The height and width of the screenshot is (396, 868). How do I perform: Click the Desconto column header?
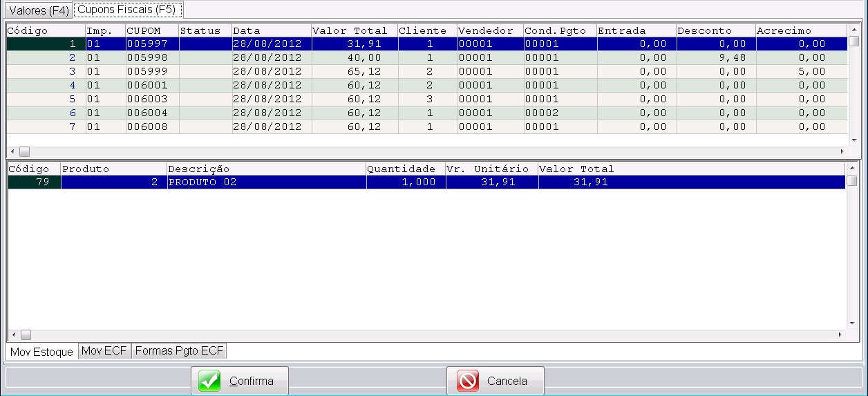click(x=715, y=30)
